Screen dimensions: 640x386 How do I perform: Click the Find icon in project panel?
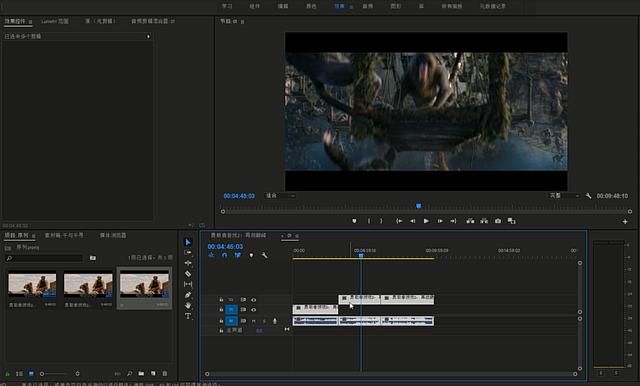[x=129, y=373]
